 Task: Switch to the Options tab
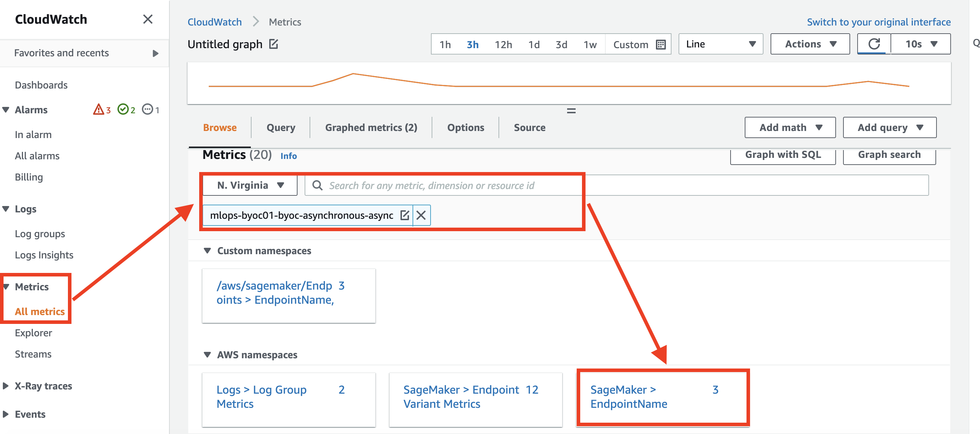pyautogui.click(x=465, y=127)
